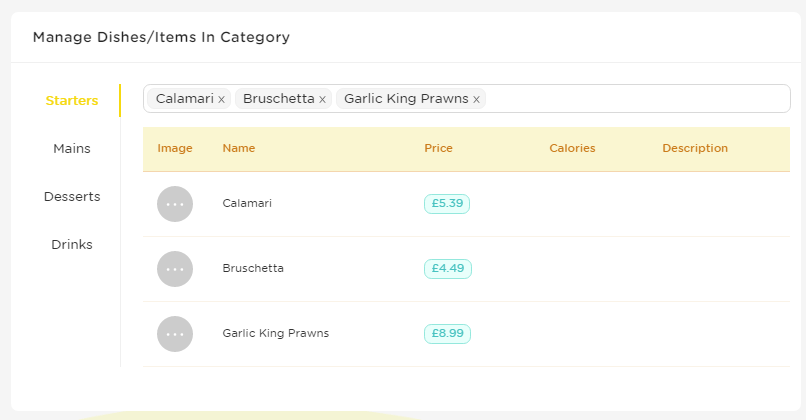Select the Desserts category
806x420 pixels.
click(x=72, y=196)
